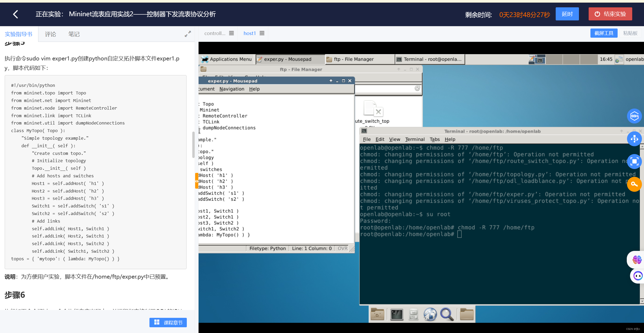This screenshot has height=333, width=644.
Task: Click the network keyboard tray icon
Action: [619, 59]
